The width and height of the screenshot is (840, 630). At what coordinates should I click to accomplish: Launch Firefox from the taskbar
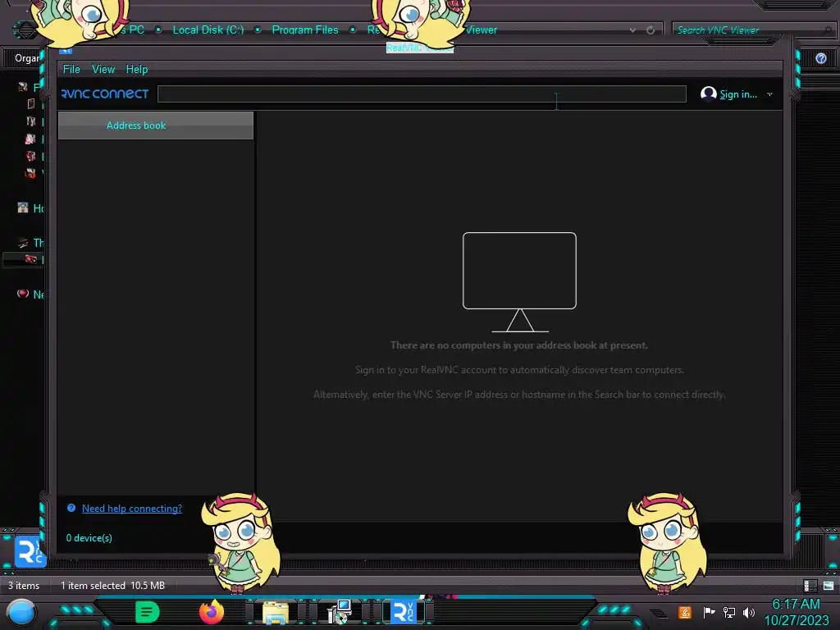click(212, 612)
